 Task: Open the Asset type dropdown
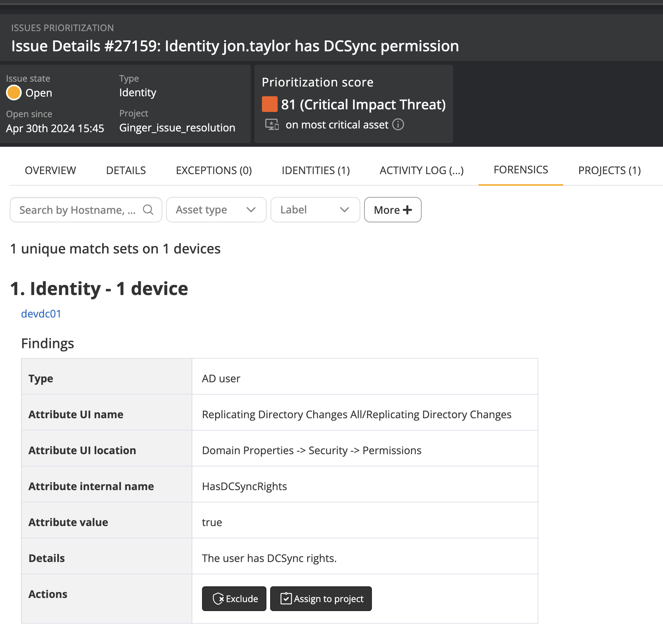216,210
